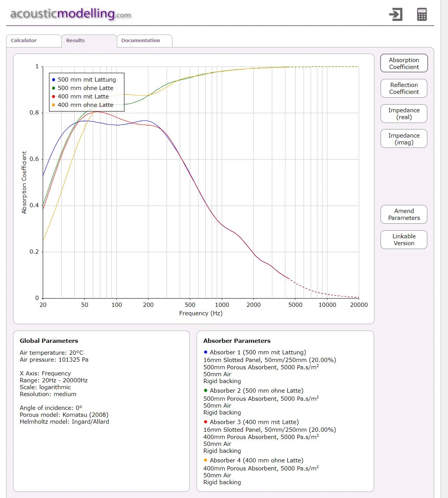The image size is (448, 498).
Task: Show the Absorption Coefficient graph
Action: pyautogui.click(x=404, y=63)
